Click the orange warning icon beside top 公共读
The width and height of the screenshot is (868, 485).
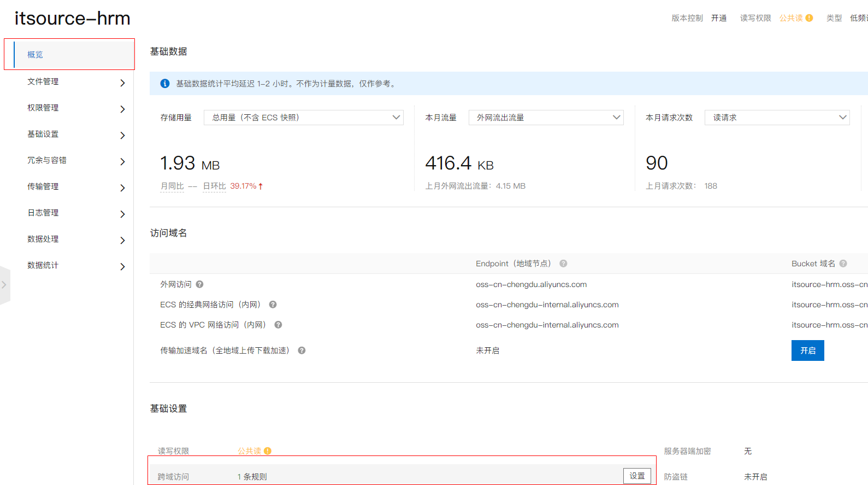tap(809, 18)
